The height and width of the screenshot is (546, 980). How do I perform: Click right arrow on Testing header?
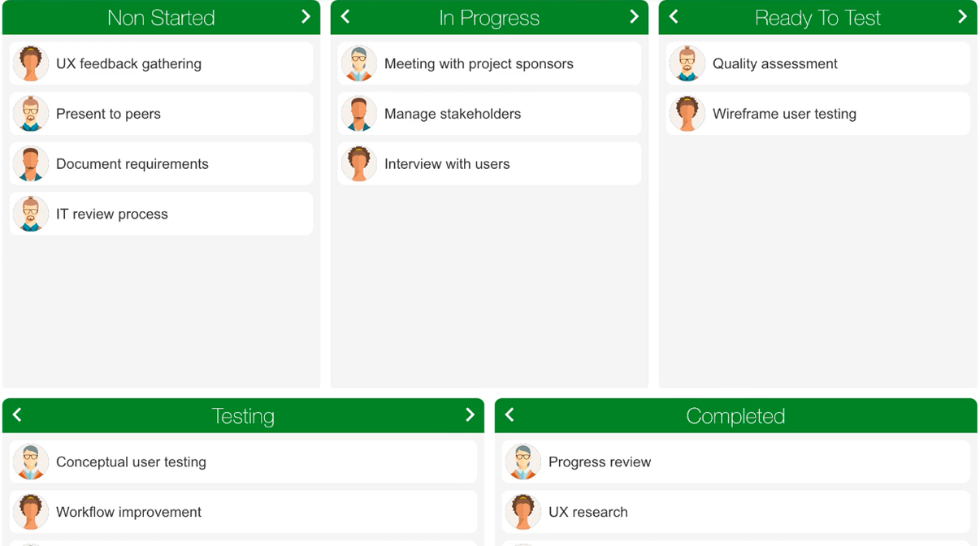(x=470, y=414)
